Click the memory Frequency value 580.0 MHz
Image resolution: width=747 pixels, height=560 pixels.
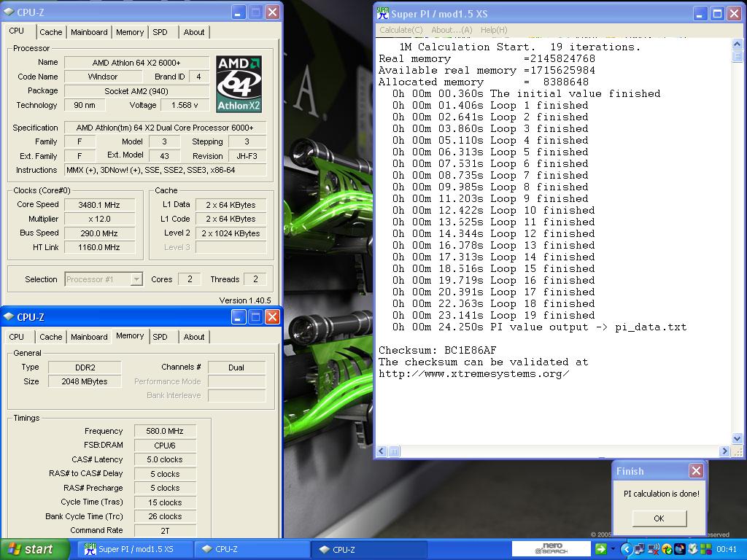[165, 431]
